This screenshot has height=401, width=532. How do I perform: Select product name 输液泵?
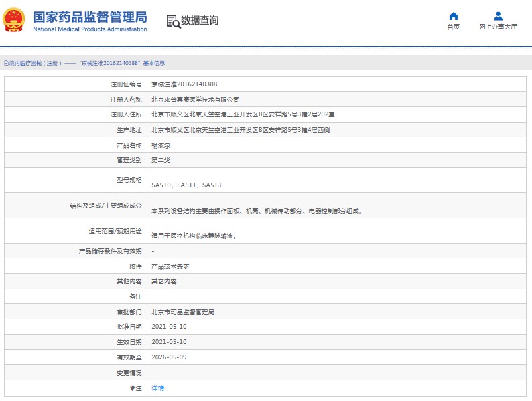(161, 145)
